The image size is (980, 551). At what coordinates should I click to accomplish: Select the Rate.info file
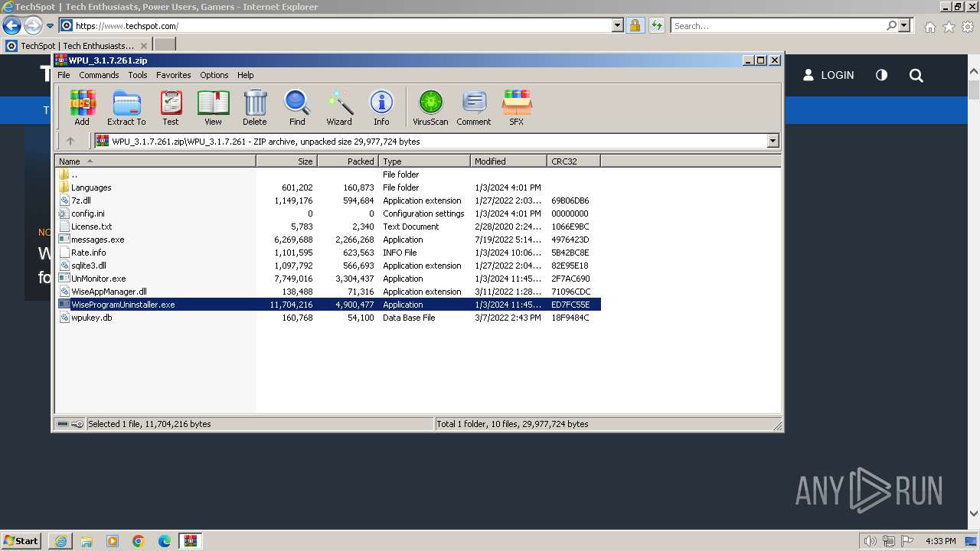click(89, 253)
